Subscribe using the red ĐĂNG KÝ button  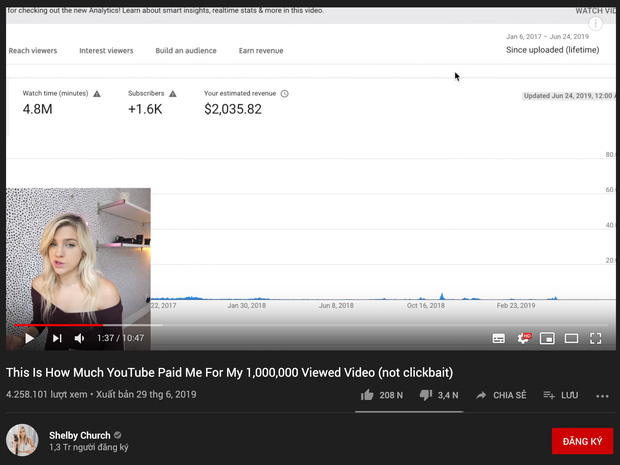click(x=581, y=441)
